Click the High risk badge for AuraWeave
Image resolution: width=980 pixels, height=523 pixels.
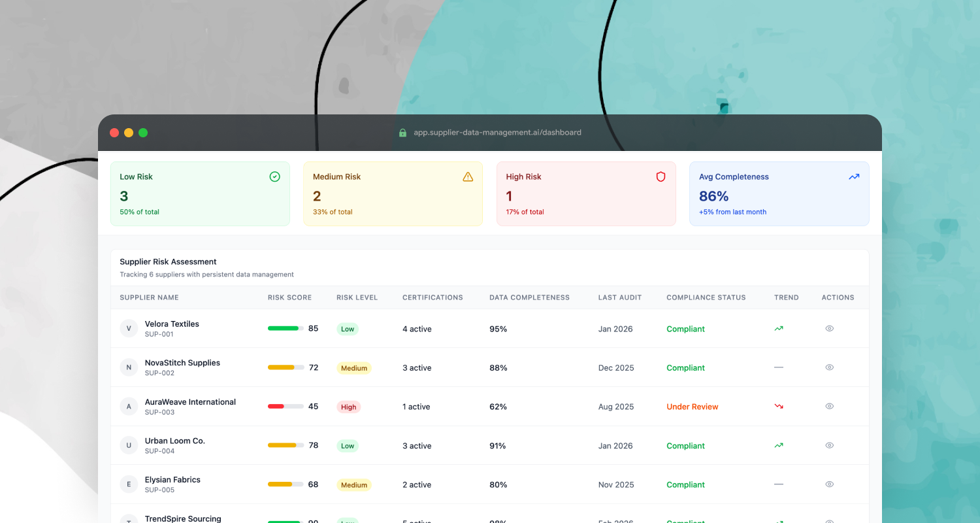[349, 407]
